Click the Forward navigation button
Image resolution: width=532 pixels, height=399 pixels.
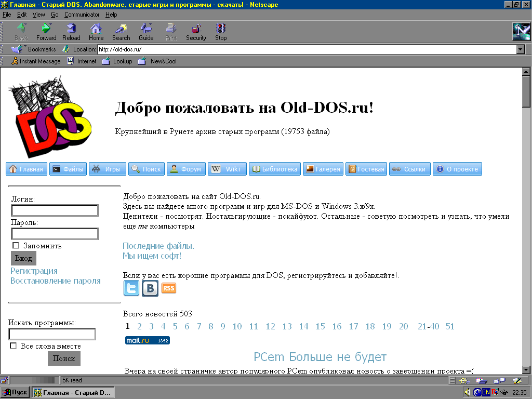click(46, 32)
